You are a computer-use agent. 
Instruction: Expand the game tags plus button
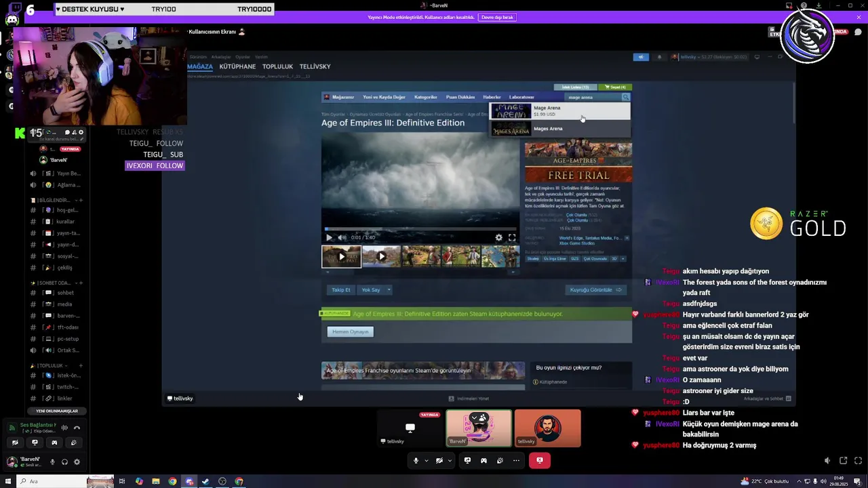[623, 258]
